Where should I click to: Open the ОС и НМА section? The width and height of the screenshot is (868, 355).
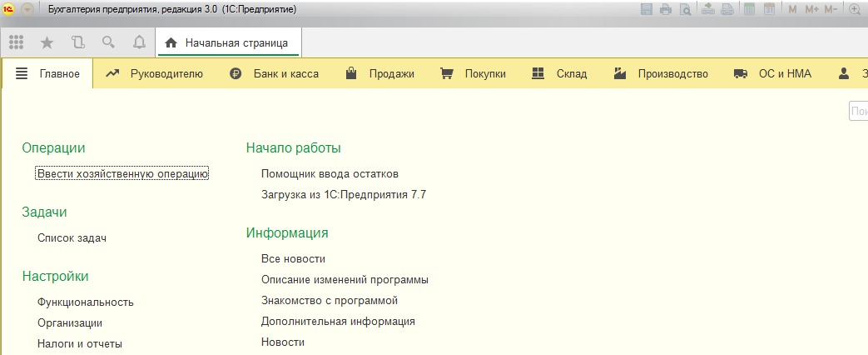[x=772, y=74]
